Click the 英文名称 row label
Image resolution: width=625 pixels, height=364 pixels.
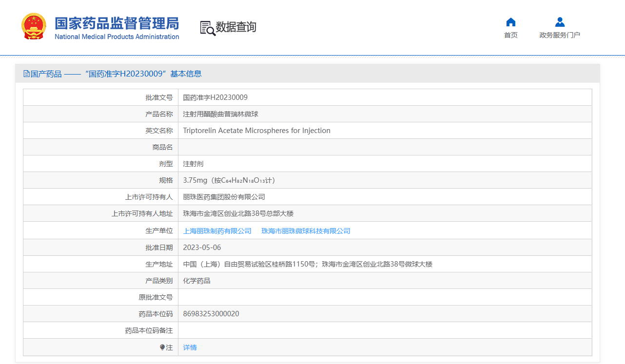[x=159, y=131]
